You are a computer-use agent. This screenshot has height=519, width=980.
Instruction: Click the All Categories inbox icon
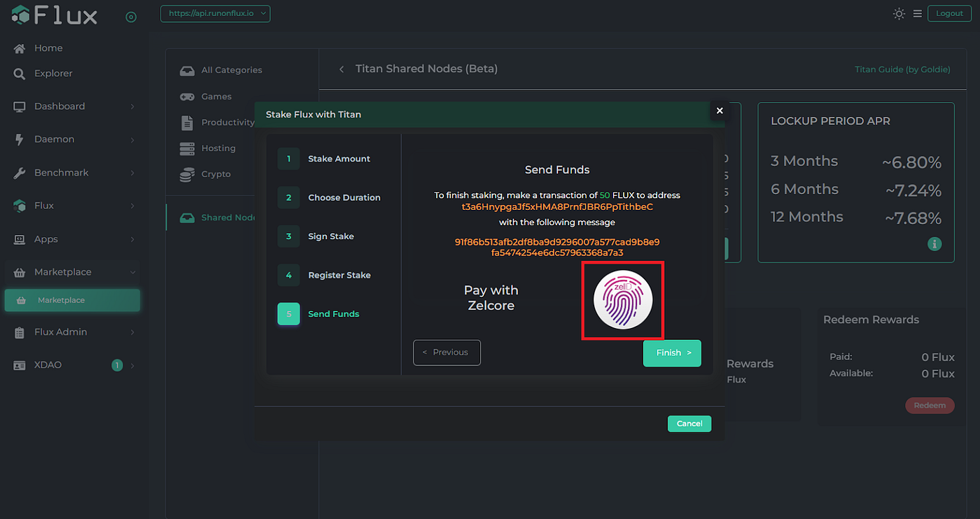tap(187, 71)
